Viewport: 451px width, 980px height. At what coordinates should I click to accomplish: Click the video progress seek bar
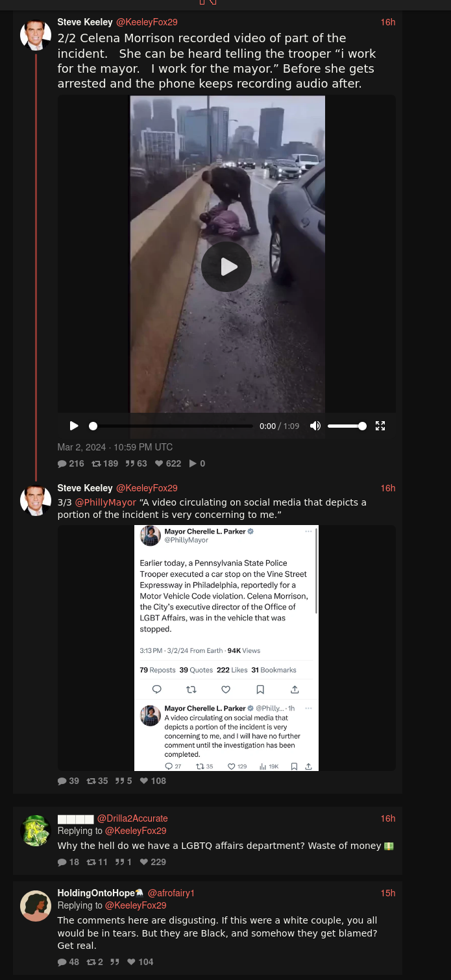pos(173,426)
